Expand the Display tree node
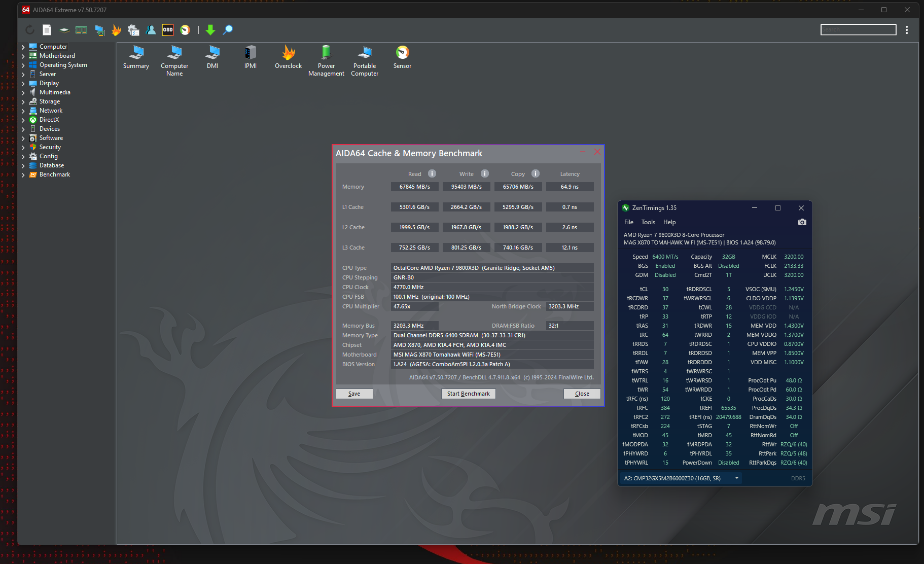Viewport: 924px width, 564px height. (x=23, y=84)
